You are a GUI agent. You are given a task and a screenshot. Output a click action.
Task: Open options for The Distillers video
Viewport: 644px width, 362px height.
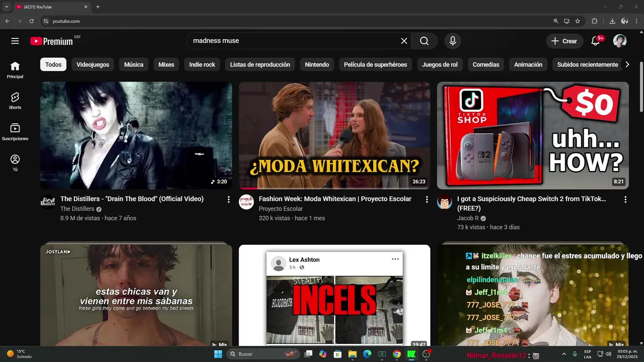[229, 200]
